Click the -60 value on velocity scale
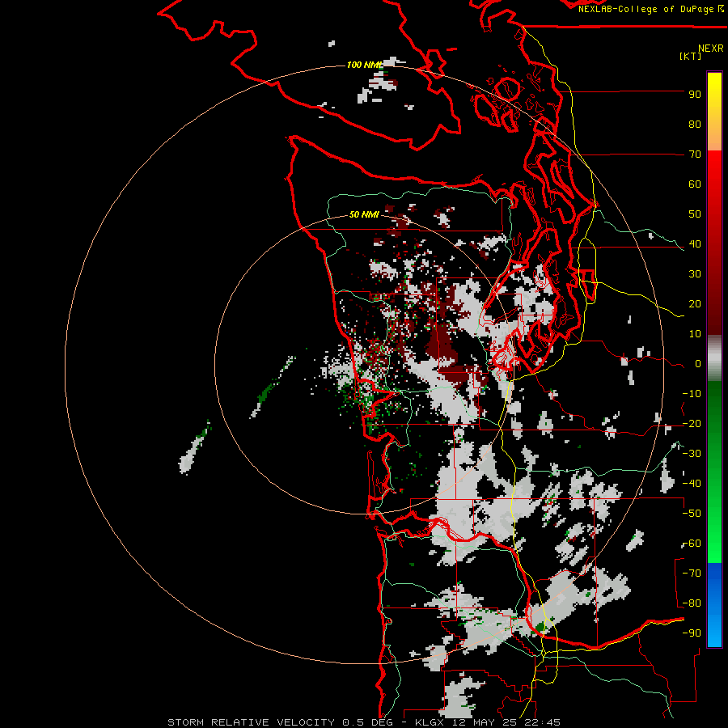728x728 pixels. pyautogui.click(x=692, y=544)
